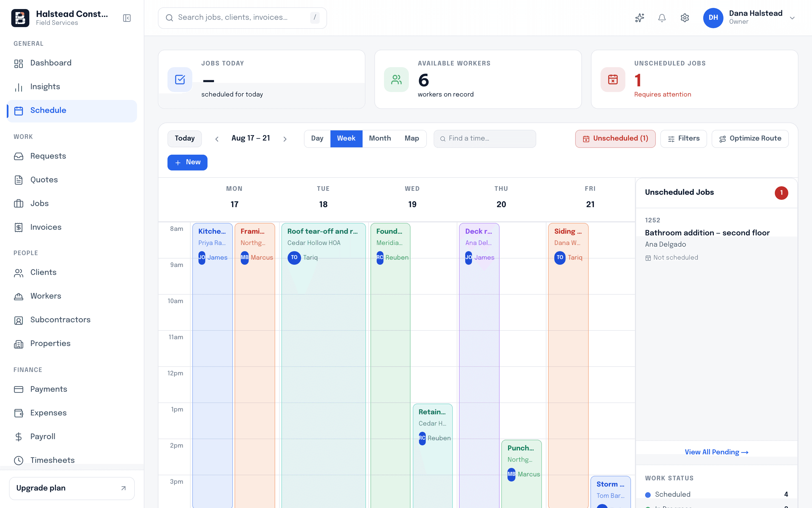Open the Kitchen job for Priya
Screen dimensions: 812x508
pyautogui.click(x=212, y=365)
